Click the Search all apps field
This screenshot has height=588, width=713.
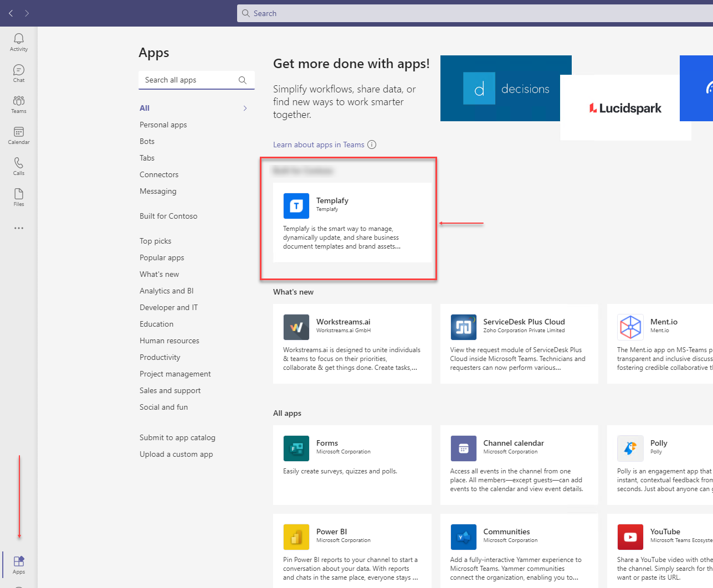coord(197,80)
